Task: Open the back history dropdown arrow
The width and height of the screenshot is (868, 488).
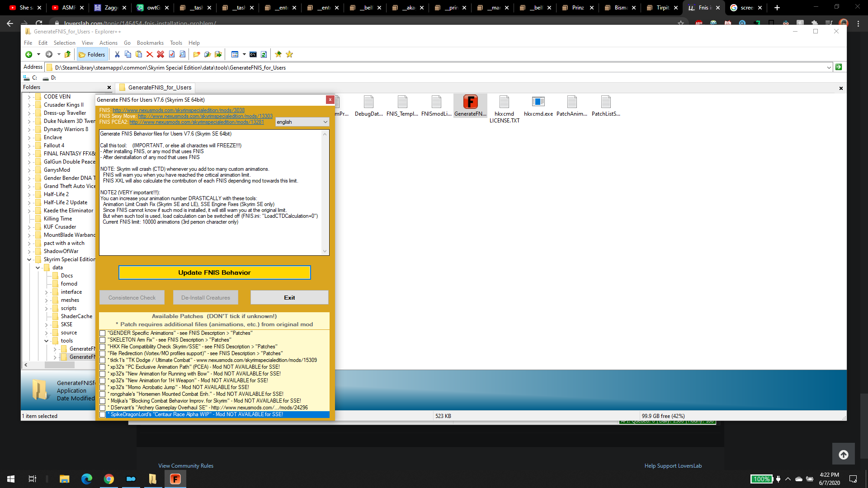Action: pos(38,54)
